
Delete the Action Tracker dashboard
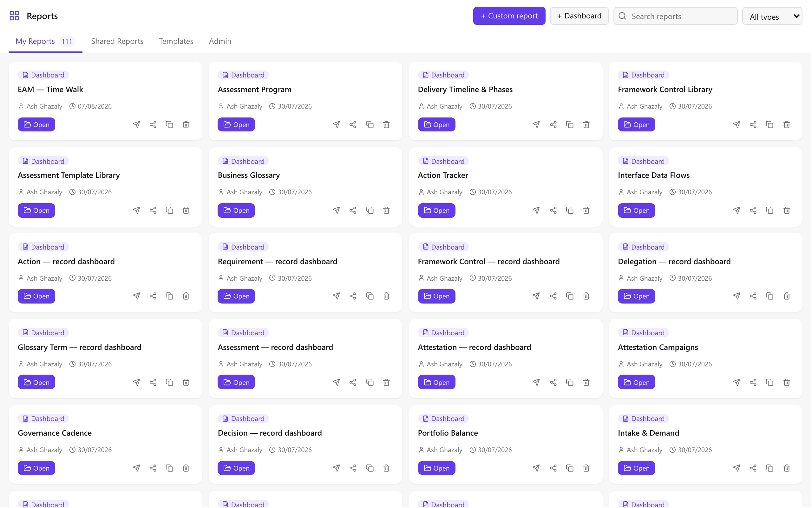pyautogui.click(x=586, y=210)
